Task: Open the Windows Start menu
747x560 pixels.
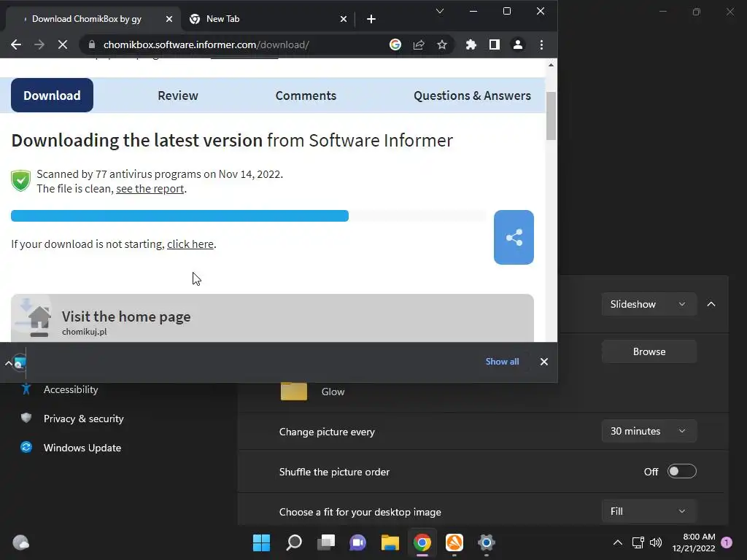Action: coord(261,542)
